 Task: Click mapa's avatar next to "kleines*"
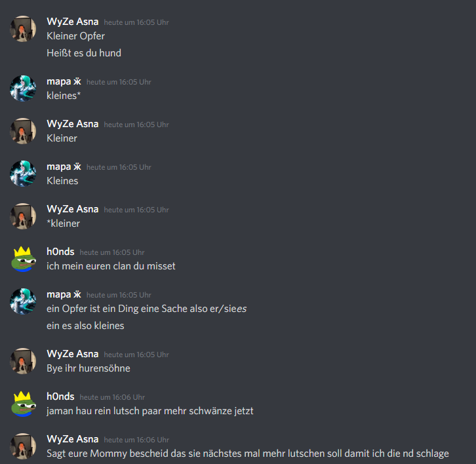[x=23, y=88]
